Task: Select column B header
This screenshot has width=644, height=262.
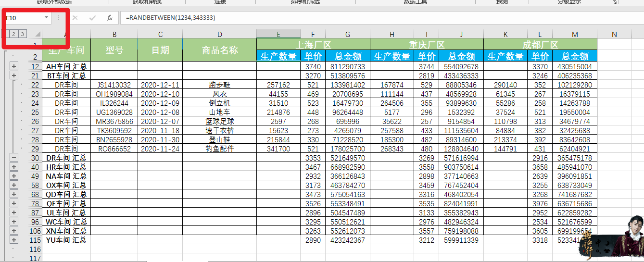Action: pos(114,34)
